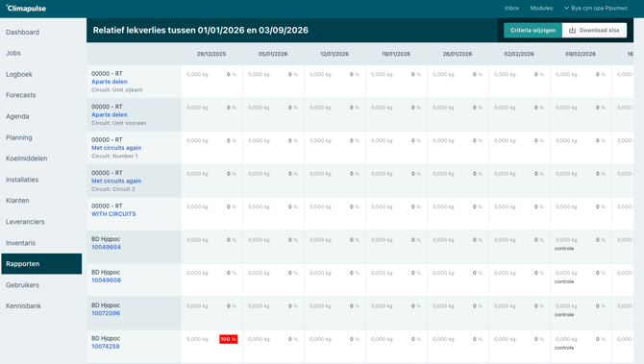The width and height of the screenshot is (644, 364).
Task: Click Circuit: Circuit 2 text
Action: tap(113, 189)
